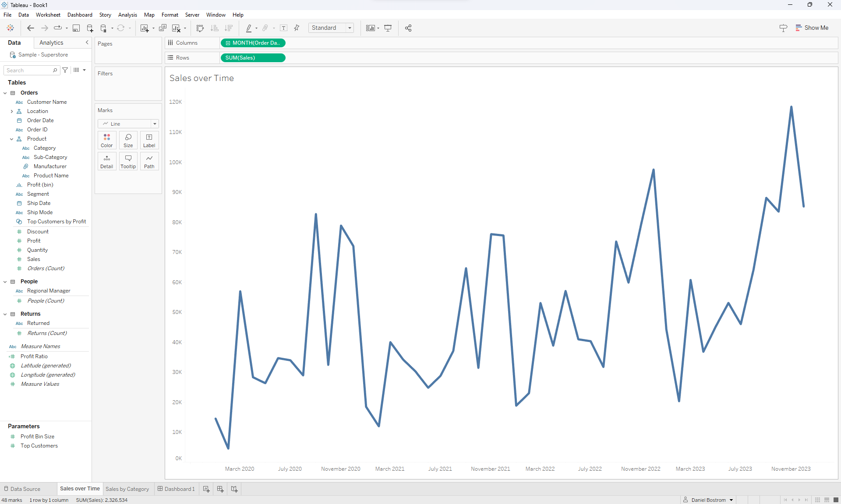Screen dimensions: 841x504
Task: Toggle the Highlight pen tool
Action: point(249,28)
